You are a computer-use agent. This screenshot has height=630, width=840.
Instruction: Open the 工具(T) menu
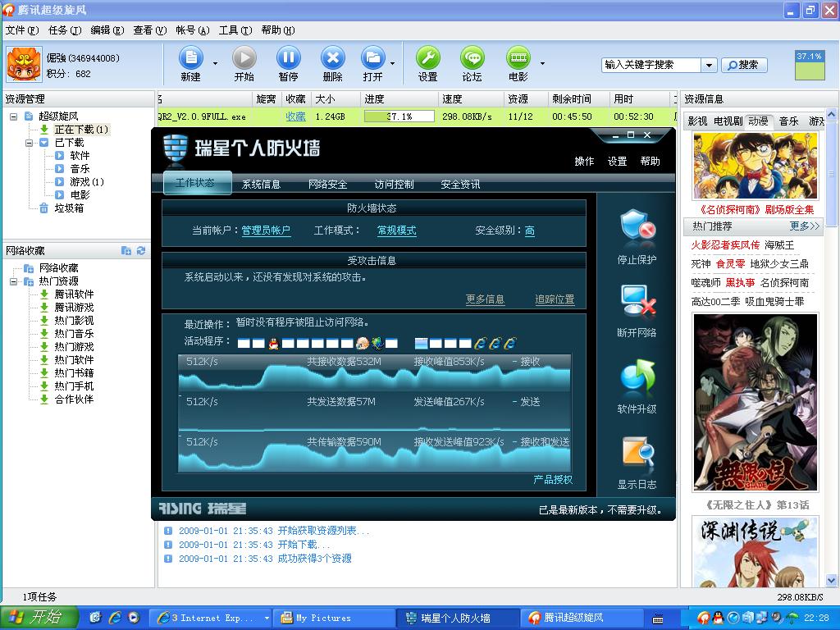click(x=235, y=30)
